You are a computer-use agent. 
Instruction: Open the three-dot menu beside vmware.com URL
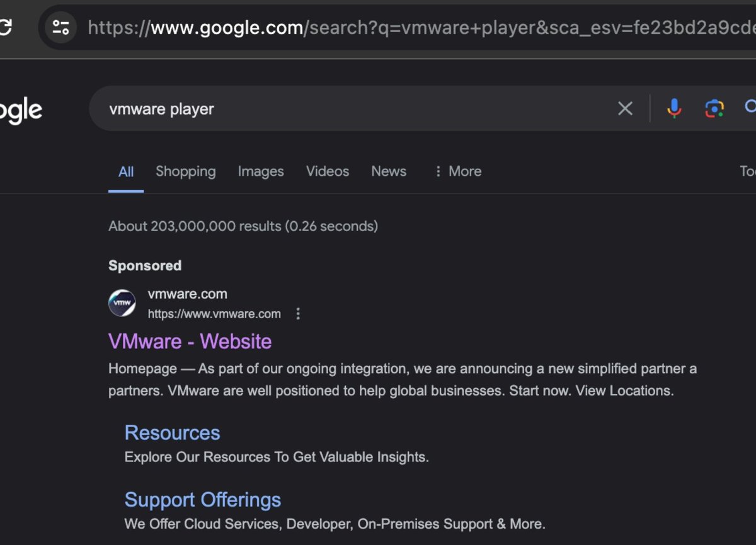coord(299,314)
